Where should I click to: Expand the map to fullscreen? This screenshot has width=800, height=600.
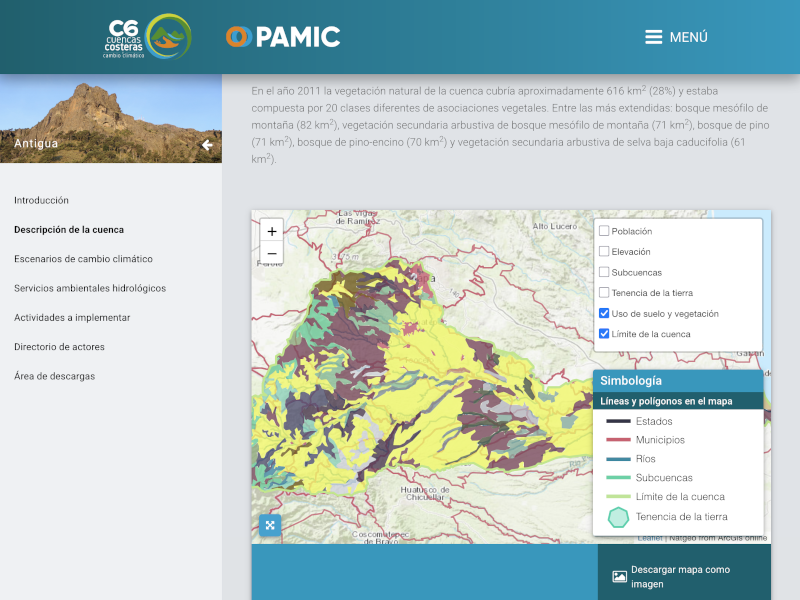tap(270, 525)
